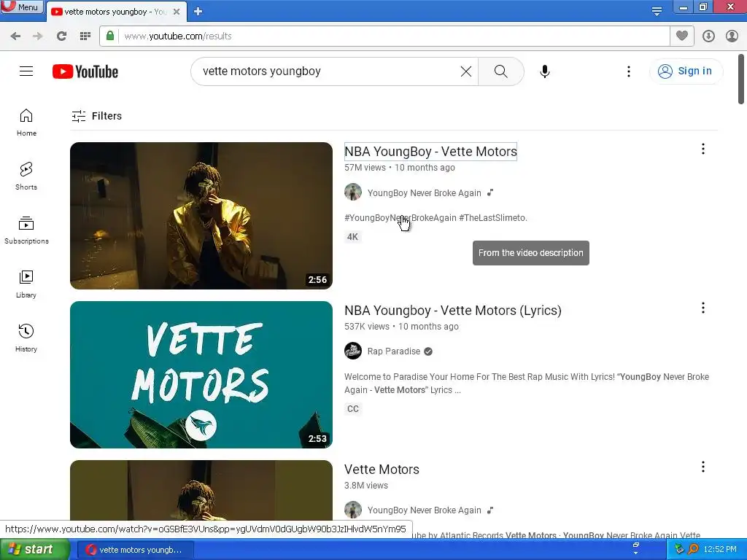Open NBA Youngboy - Vette Motors (Lyrics) title
The height and width of the screenshot is (560, 747).
[452, 311]
